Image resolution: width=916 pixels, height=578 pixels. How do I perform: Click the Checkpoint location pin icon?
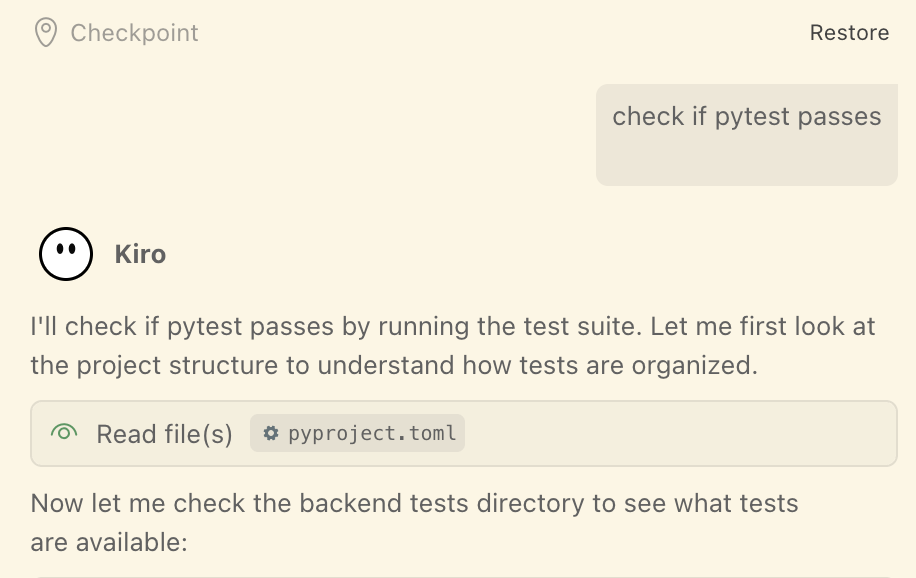click(45, 33)
